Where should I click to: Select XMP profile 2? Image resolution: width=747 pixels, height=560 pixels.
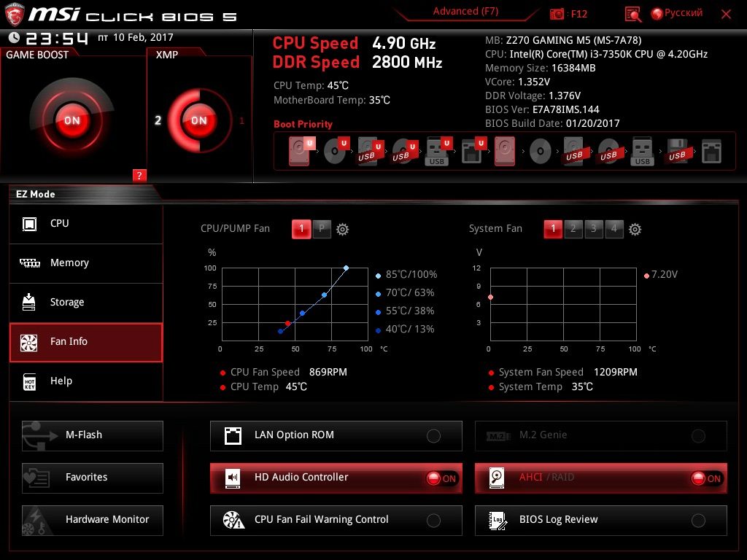158,120
